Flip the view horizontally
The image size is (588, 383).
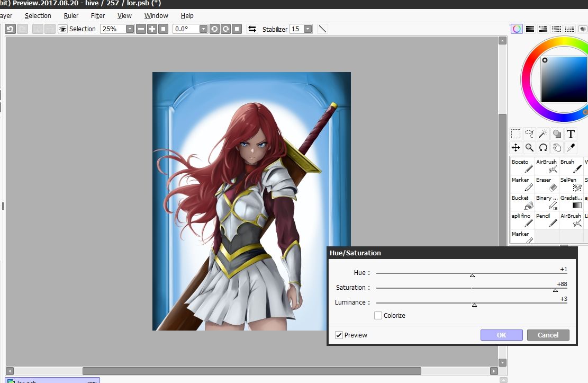click(252, 29)
